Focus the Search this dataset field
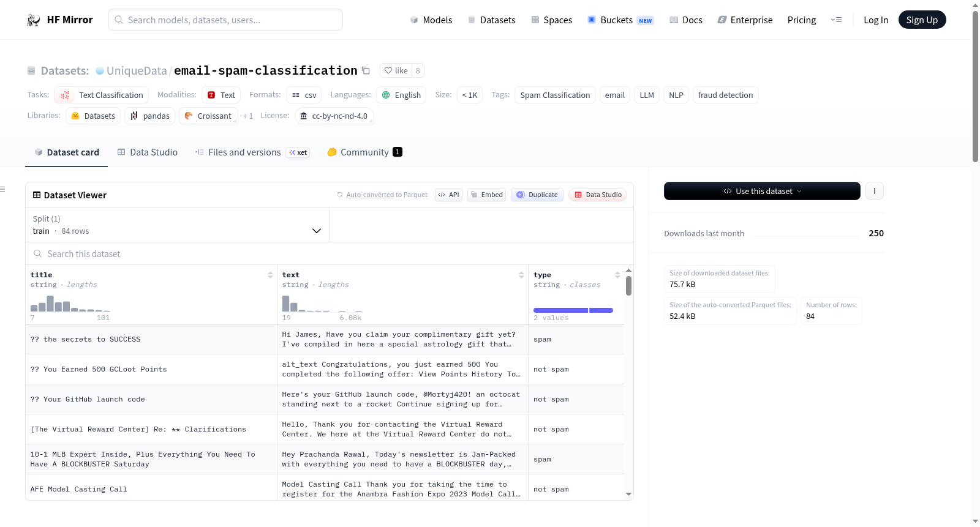Screen dimensions: 980x527 (330, 253)
